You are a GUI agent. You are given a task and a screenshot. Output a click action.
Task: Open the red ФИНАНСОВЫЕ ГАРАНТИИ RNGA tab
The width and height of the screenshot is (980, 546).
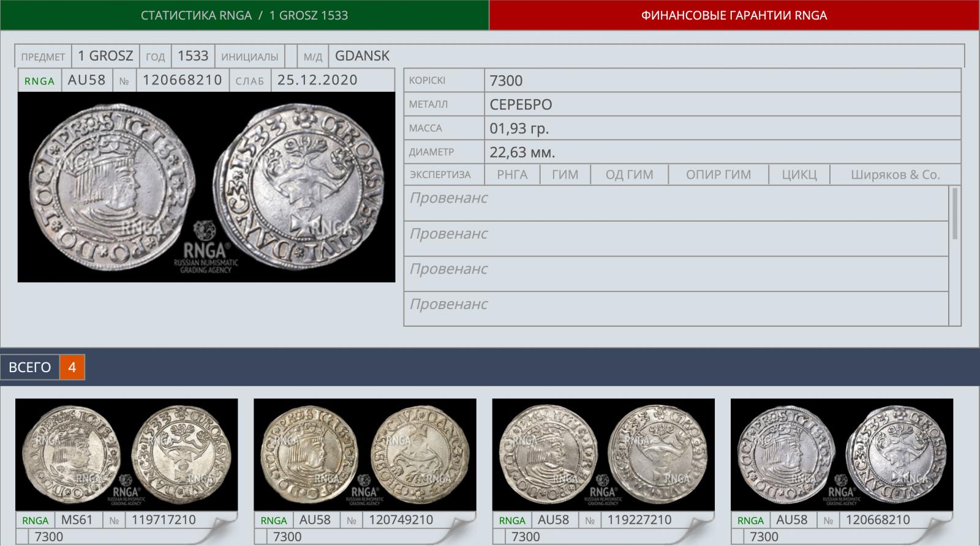tap(734, 15)
